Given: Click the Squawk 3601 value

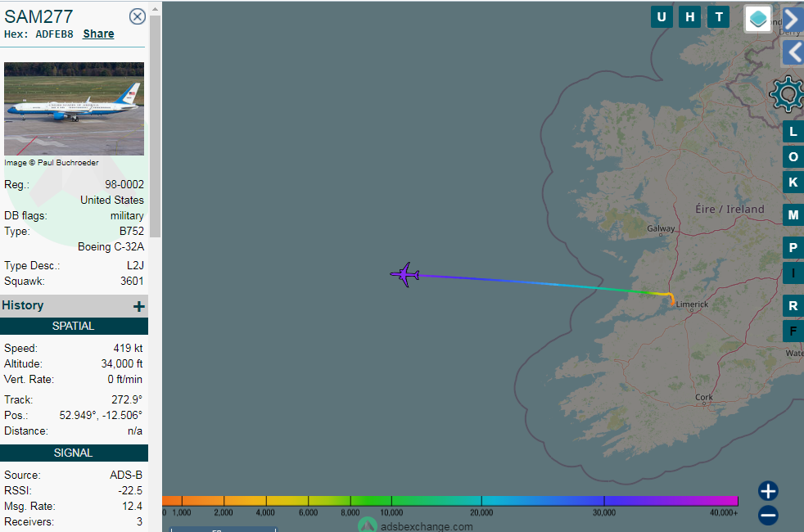Looking at the screenshot, I should (132, 281).
